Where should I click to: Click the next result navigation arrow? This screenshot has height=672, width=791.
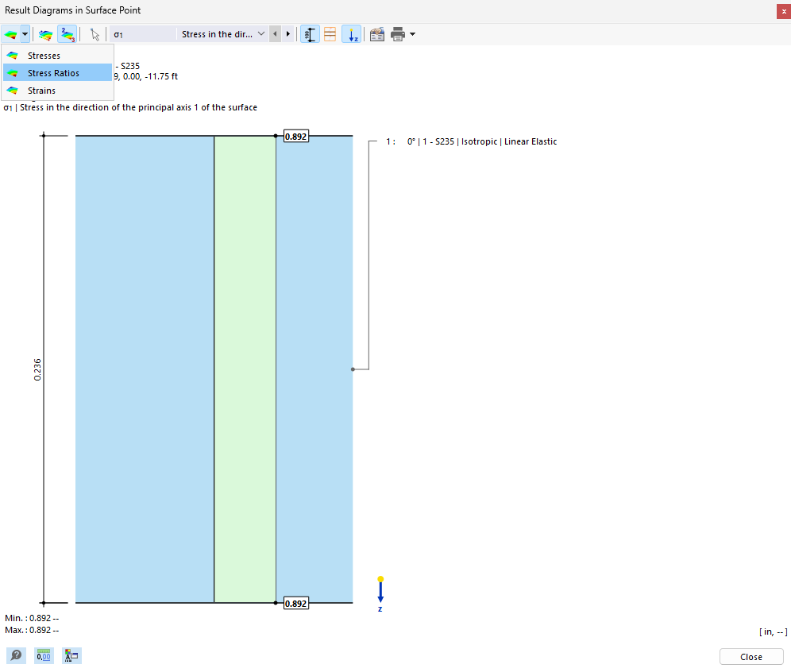(287, 34)
